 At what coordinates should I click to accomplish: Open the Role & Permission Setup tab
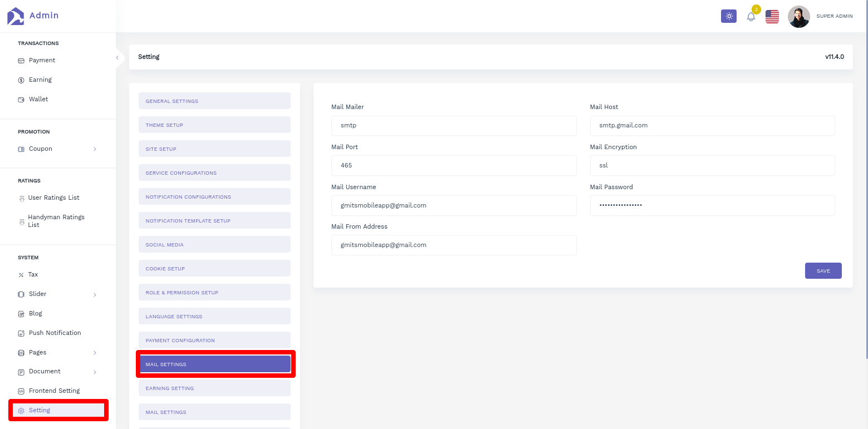pyautogui.click(x=214, y=292)
